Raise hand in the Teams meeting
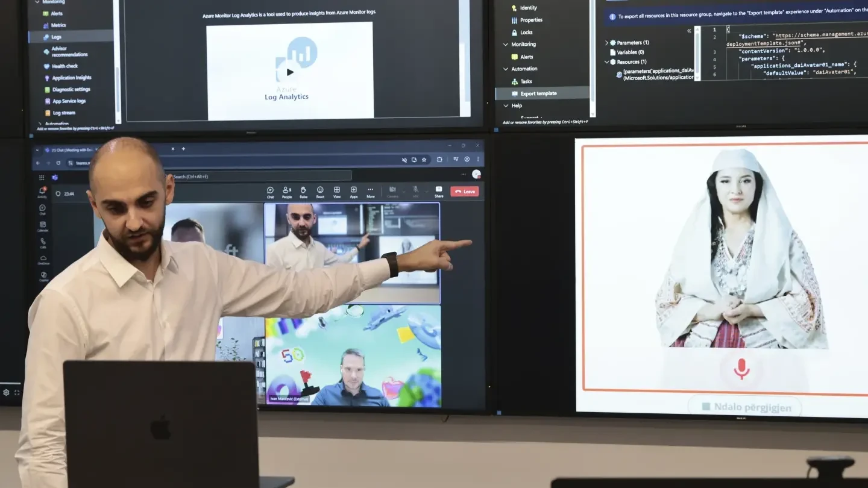The image size is (868, 488). [303, 192]
